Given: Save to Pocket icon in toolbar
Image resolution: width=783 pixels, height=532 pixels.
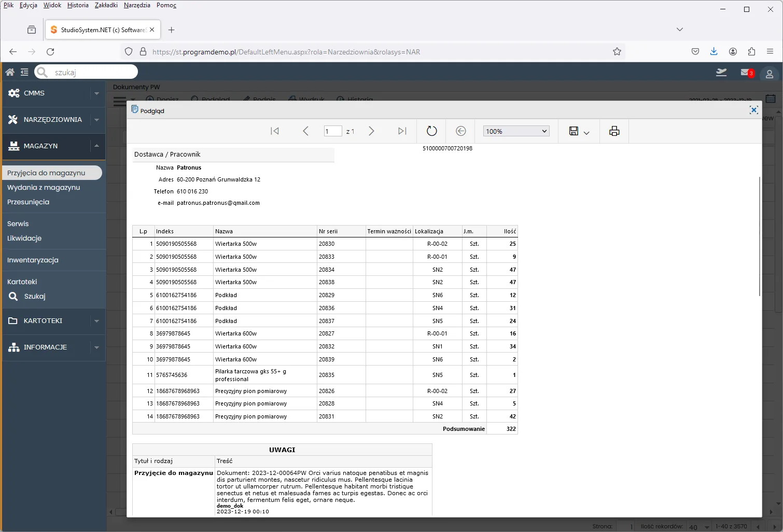Looking at the screenshot, I should [695, 51].
